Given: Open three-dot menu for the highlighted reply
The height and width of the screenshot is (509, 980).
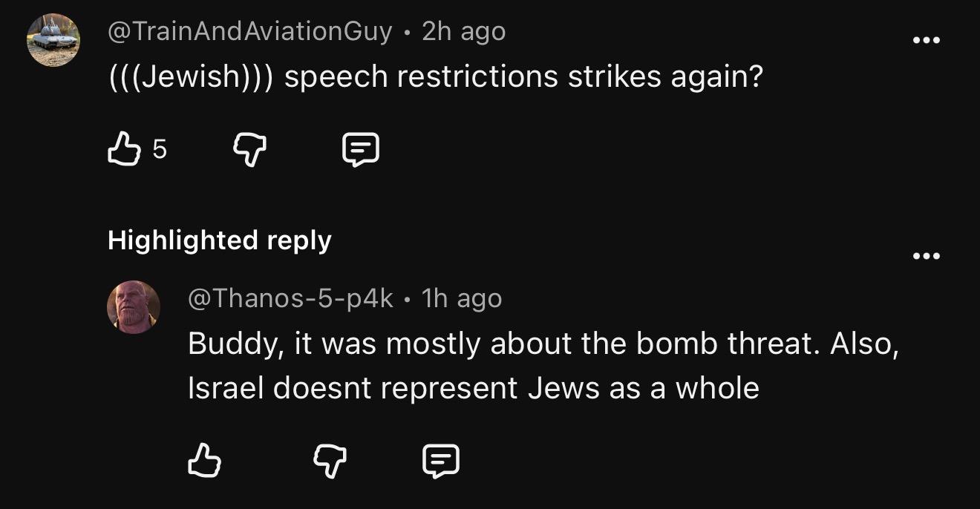Looking at the screenshot, I should click(x=926, y=257).
